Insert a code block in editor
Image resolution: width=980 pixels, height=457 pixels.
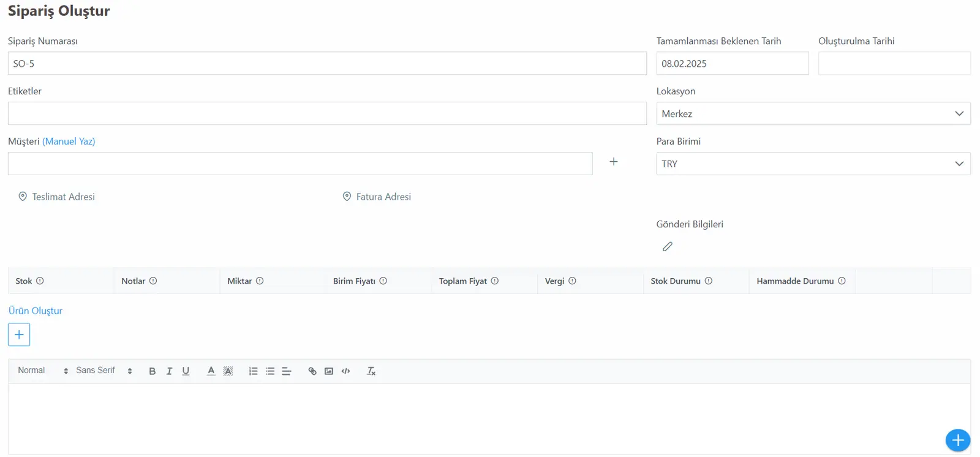click(x=346, y=371)
